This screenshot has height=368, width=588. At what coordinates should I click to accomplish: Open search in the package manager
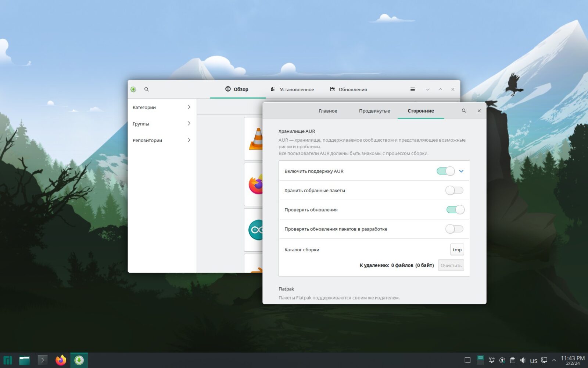click(146, 89)
